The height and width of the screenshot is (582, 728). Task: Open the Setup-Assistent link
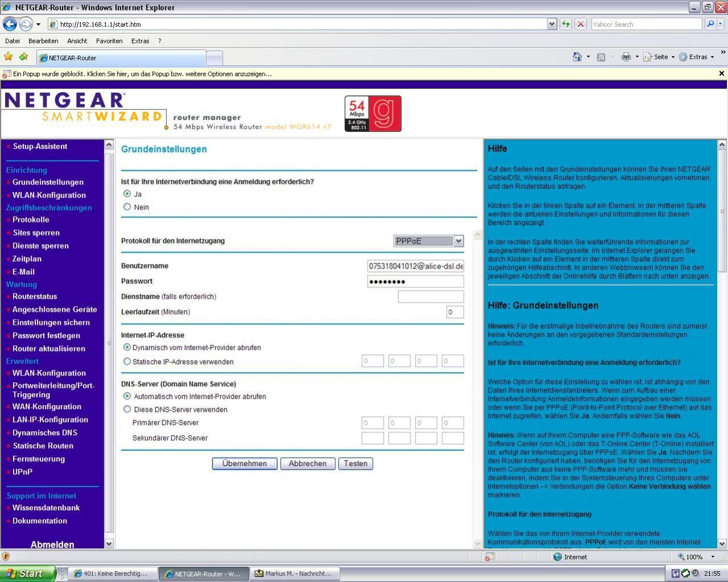tap(40, 146)
